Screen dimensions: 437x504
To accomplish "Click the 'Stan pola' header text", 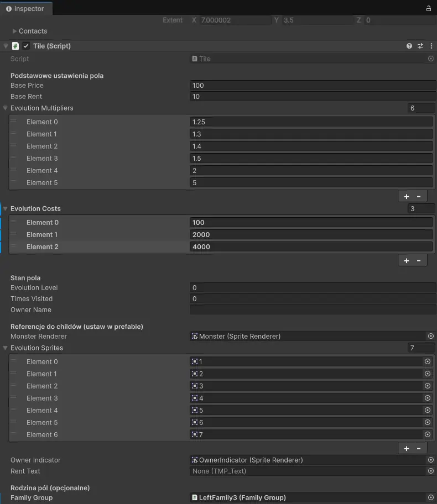I will click(25, 278).
